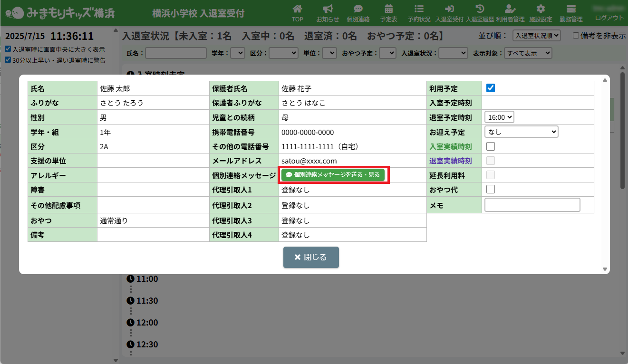Open 予定表 calendar icon
Image resolution: width=628 pixels, height=364 pixels.
tap(388, 9)
